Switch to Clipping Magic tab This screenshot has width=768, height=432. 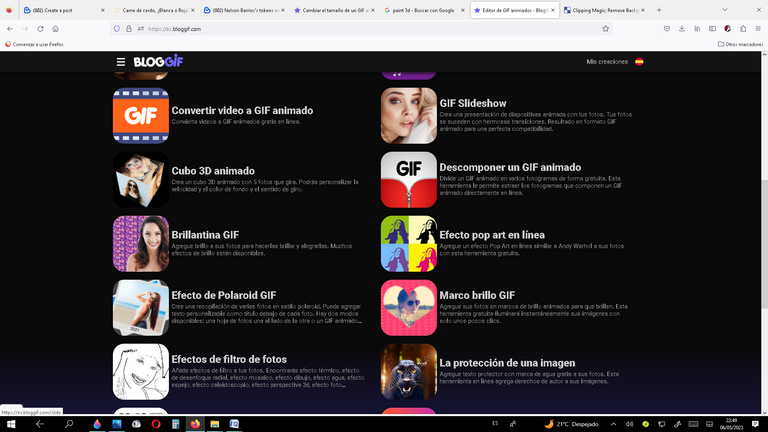pyautogui.click(x=602, y=10)
